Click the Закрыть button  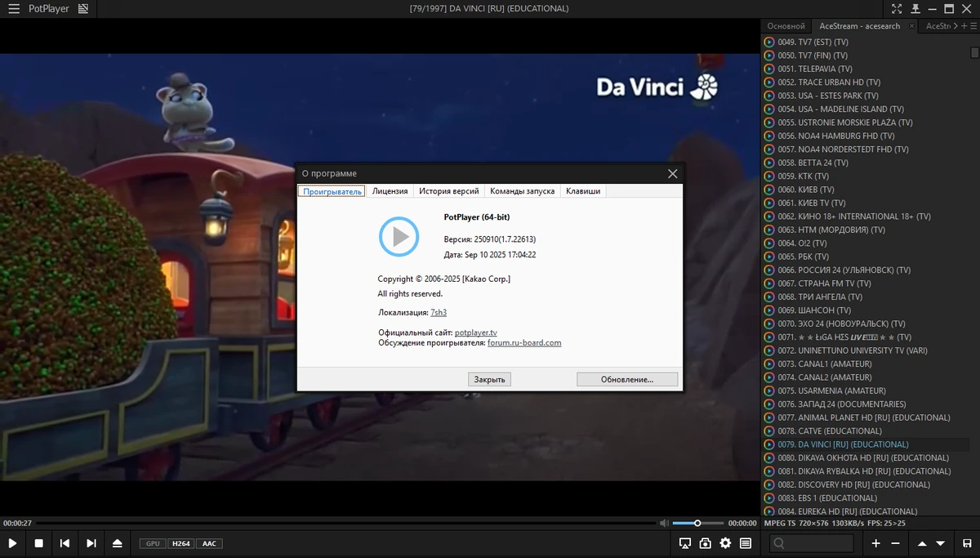click(489, 379)
